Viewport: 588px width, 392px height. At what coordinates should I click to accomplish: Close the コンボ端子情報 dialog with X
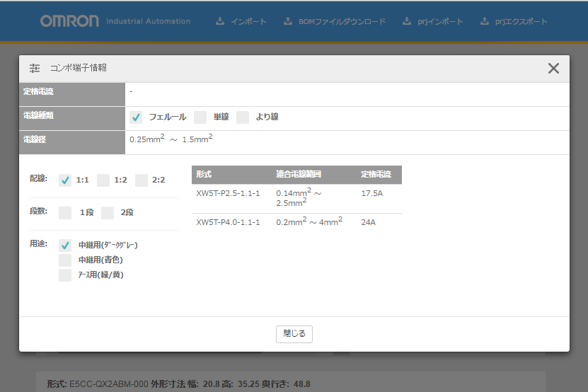[x=553, y=68]
